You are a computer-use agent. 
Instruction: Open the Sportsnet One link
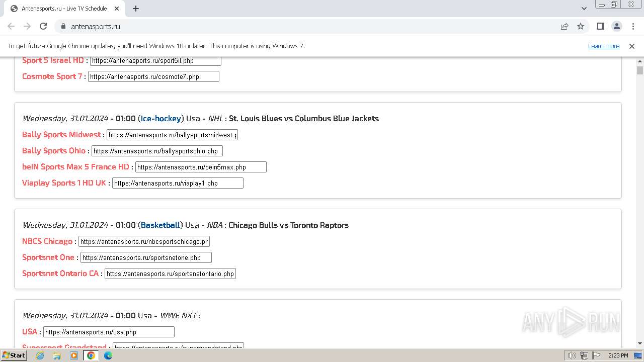(48, 257)
